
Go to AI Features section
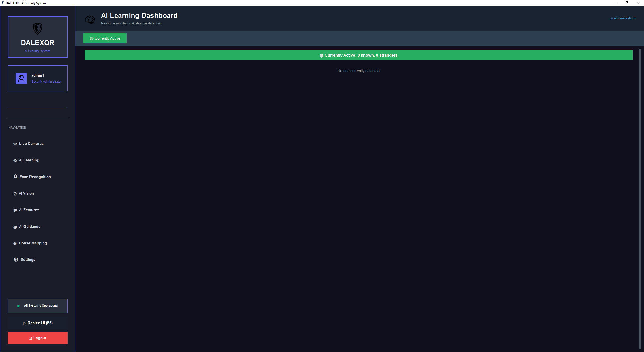pyautogui.click(x=29, y=210)
